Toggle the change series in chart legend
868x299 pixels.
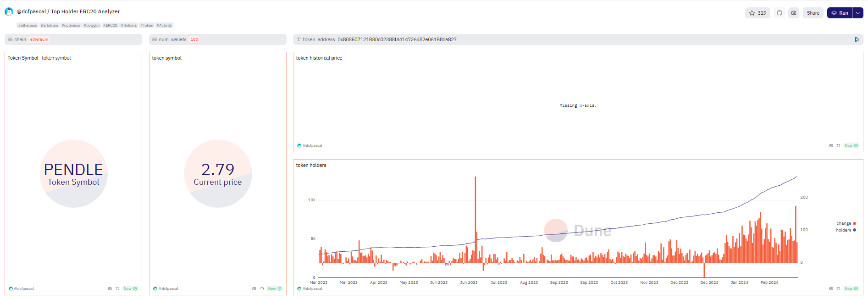[846, 223]
